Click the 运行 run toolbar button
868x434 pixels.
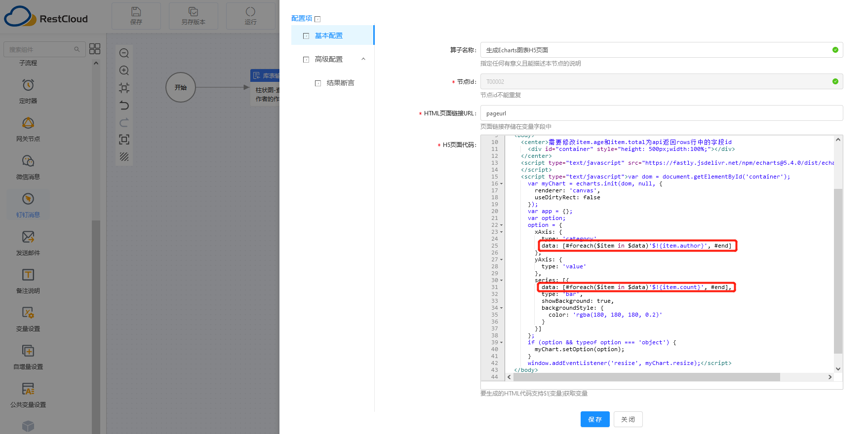[x=251, y=16]
